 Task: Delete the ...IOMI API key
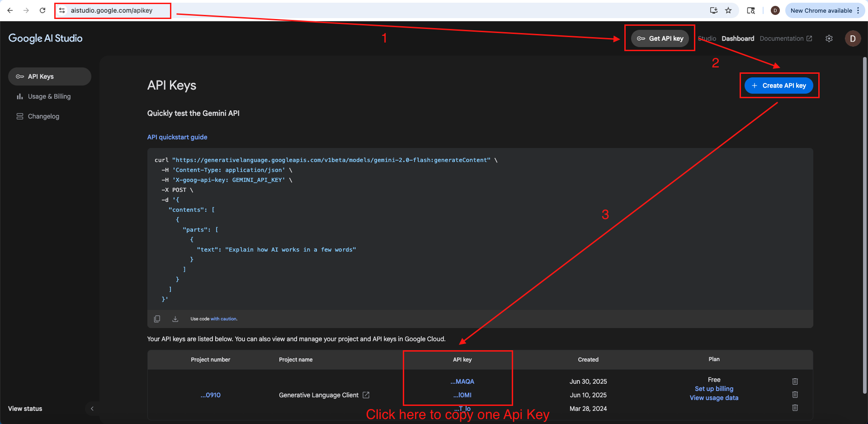[795, 395]
